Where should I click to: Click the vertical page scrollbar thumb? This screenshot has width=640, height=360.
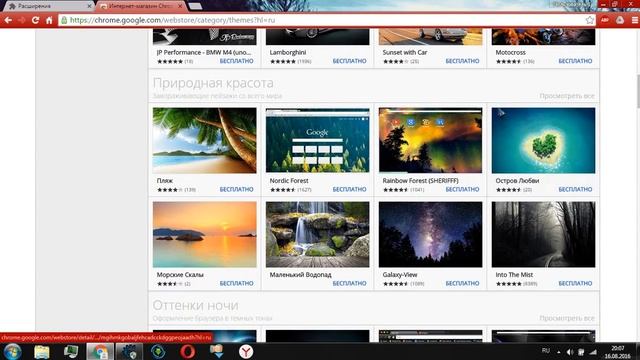point(638,92)
